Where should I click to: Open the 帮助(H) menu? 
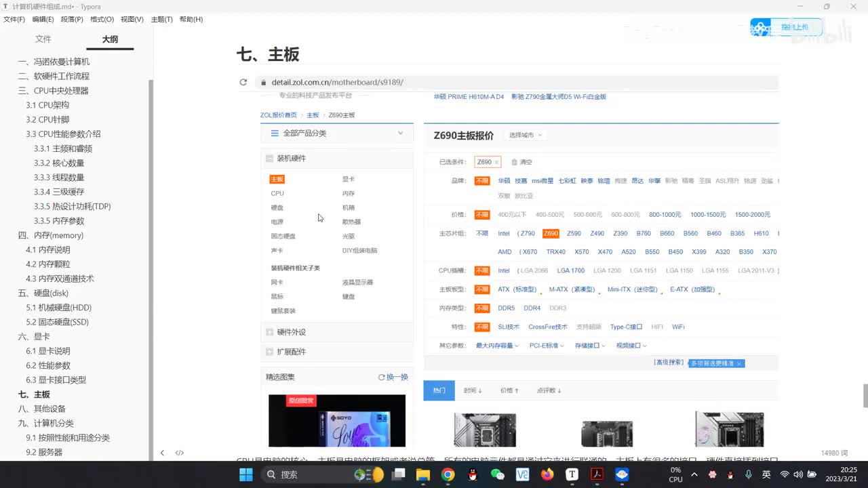pyautogui.click(x=191, y=19)
